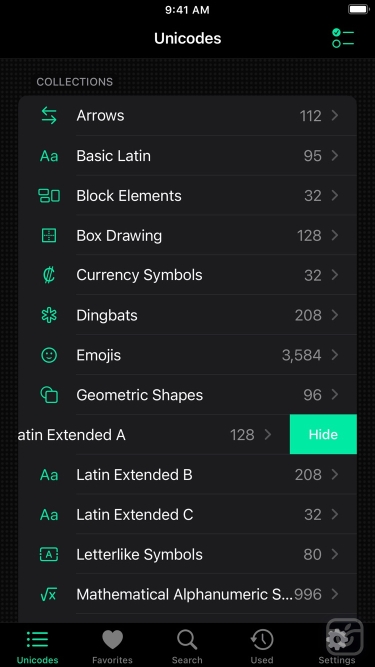Tap the Mathematical Alphanumeric square-root icon
The image size is (375, 667).
[x=48, y=594]
